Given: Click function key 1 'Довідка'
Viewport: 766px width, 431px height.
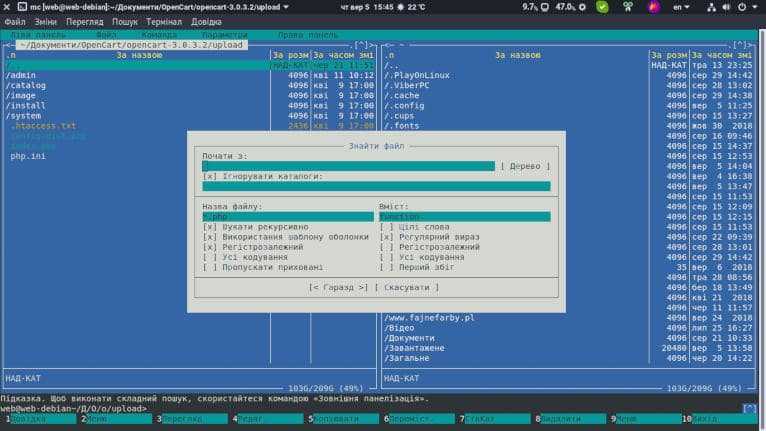Looking at the screenshot, I should [x=41, y=419].
